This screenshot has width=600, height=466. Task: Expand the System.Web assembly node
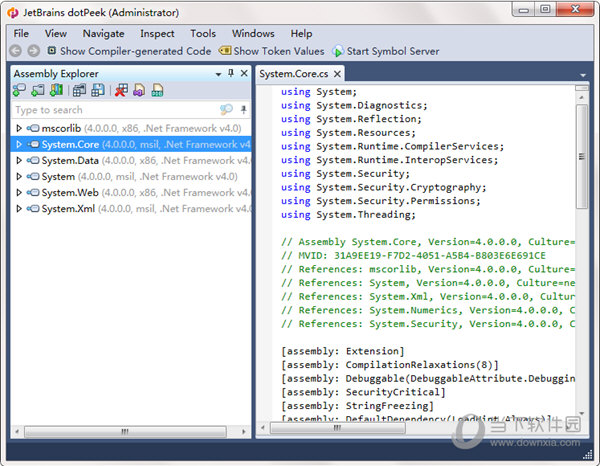tap(19, 192)
